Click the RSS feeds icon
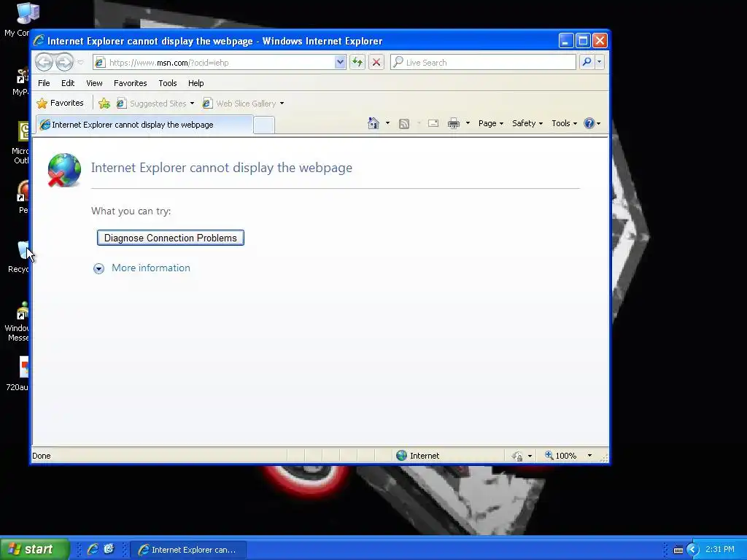The image size is (747, 560). (404, 124)
